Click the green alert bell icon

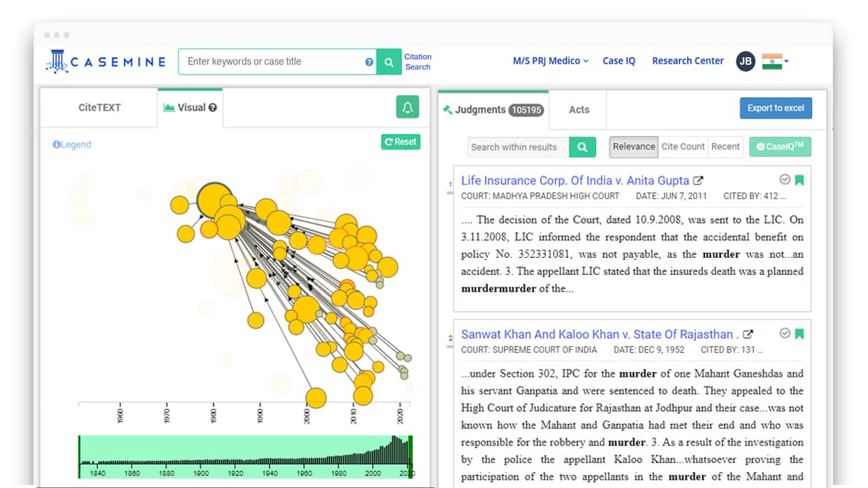407,108
